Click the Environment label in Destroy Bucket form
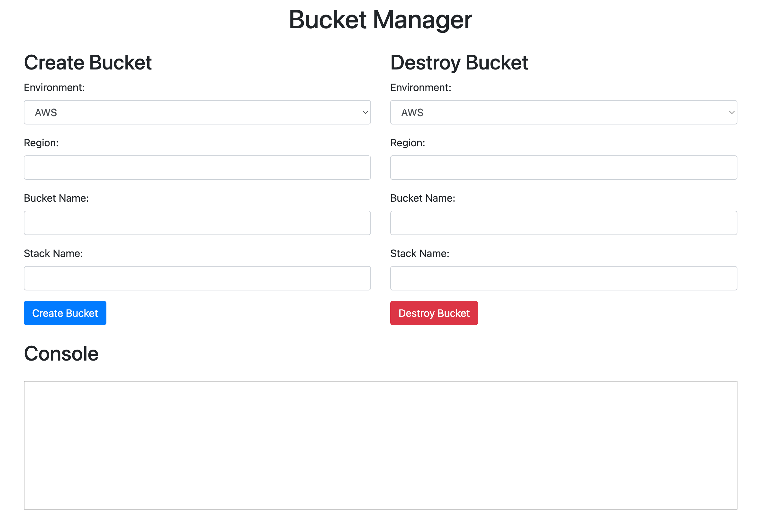The width and height of the screenshot is (758, 532). (420, 87)
